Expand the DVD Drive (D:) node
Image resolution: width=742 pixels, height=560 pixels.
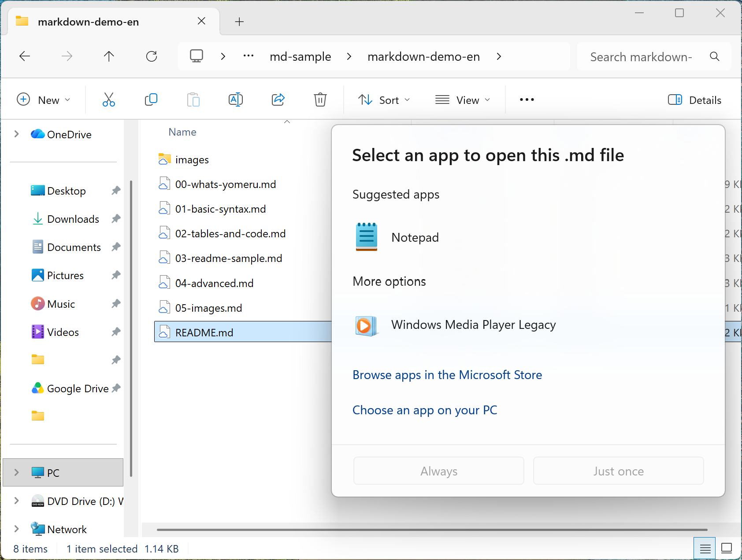click(x=17, y=501)
